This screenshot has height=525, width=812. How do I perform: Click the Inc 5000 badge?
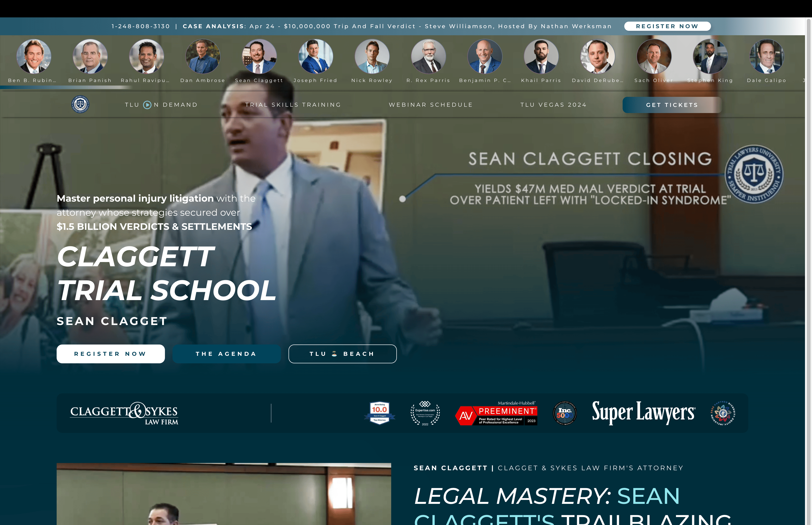click(565, 413)
